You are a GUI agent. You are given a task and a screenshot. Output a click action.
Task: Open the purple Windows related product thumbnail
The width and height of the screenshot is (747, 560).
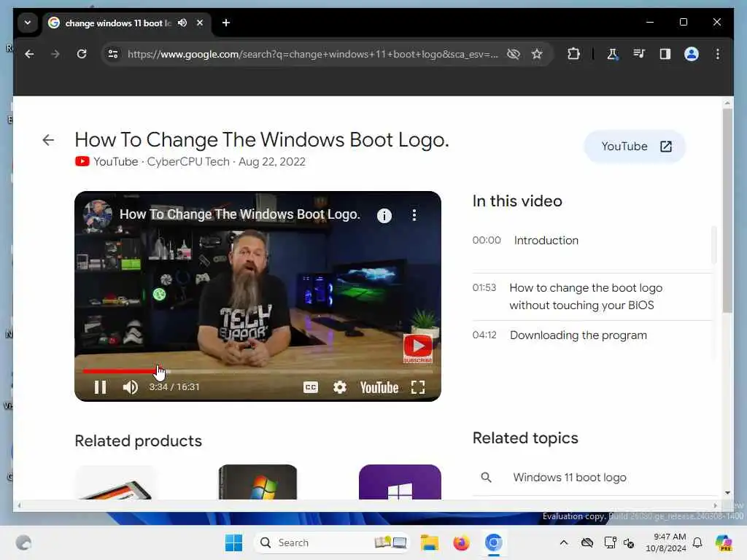[400, 482]
